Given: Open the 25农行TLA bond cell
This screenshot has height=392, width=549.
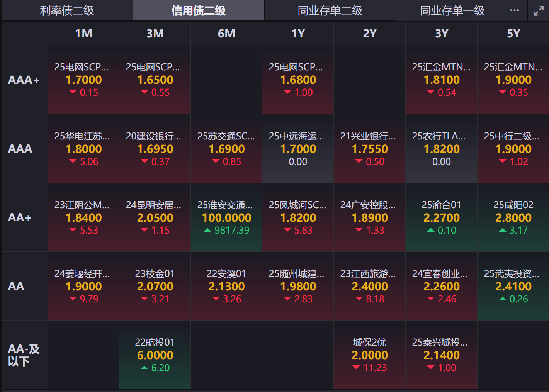Looking at the screenshot, I should (442, 149).
